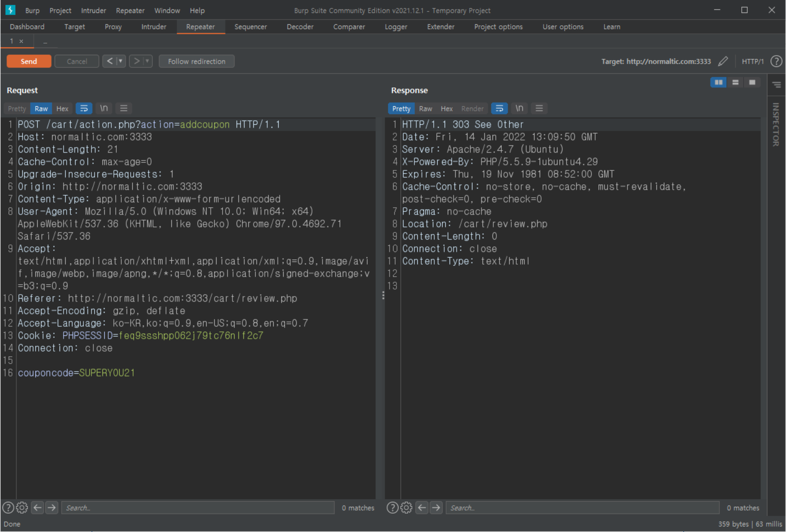Image resolution: width=786 pixels, height=532 pixels.
Task: Open the vertical INSPECTOR sidebar label
Action: click(x=776, y=125)
